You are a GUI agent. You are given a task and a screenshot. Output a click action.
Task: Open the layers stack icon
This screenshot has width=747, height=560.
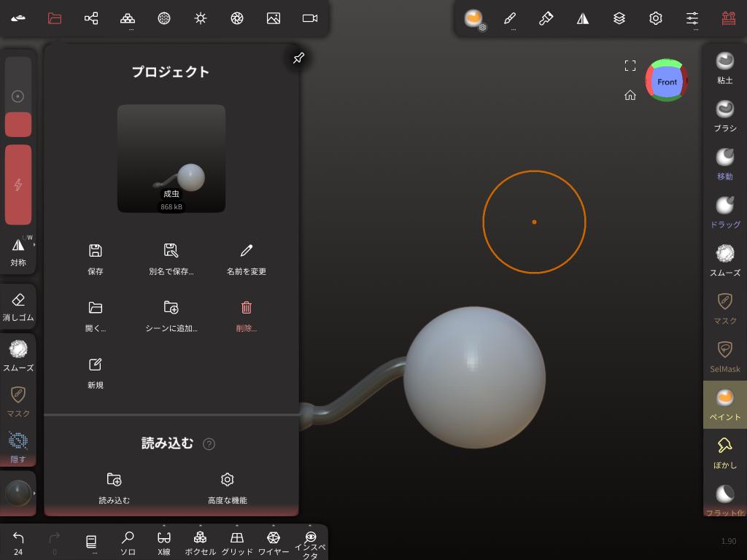(x=619, y=18)
